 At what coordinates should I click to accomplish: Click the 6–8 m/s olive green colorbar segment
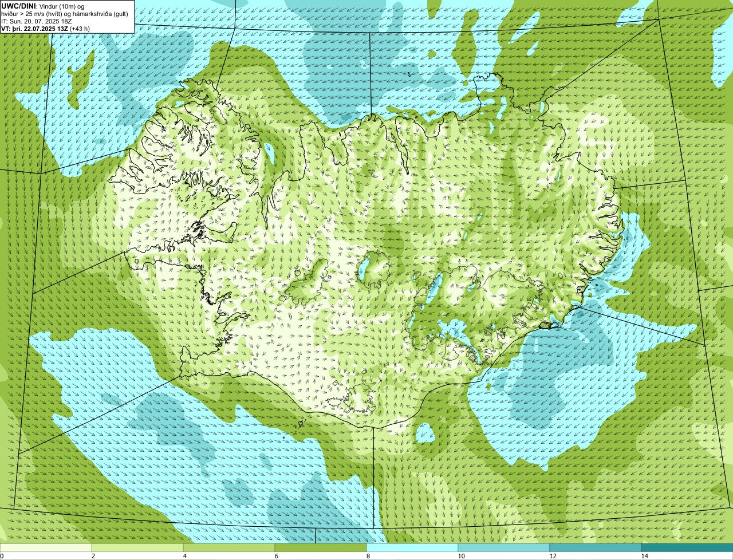pyautogui.click(x=321, y=547)
